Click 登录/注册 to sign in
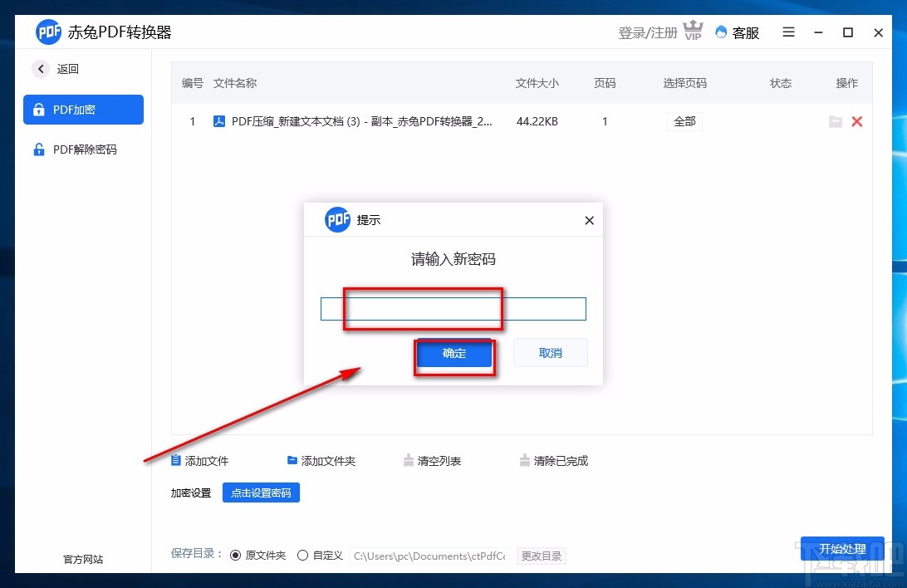The image size is (907, 588). tap(647, 32)
